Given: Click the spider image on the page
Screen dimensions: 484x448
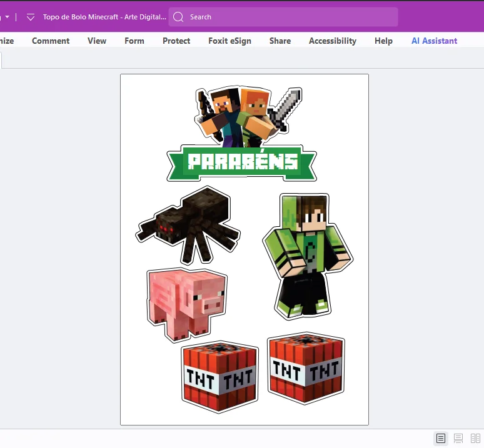Looking at the screenshot, I should point(188,225).
